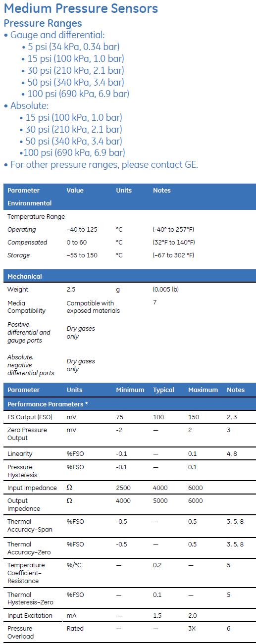Click the 'Rated' units cell
The width and height of the screenshot is (256, 644).
point(75,628)
